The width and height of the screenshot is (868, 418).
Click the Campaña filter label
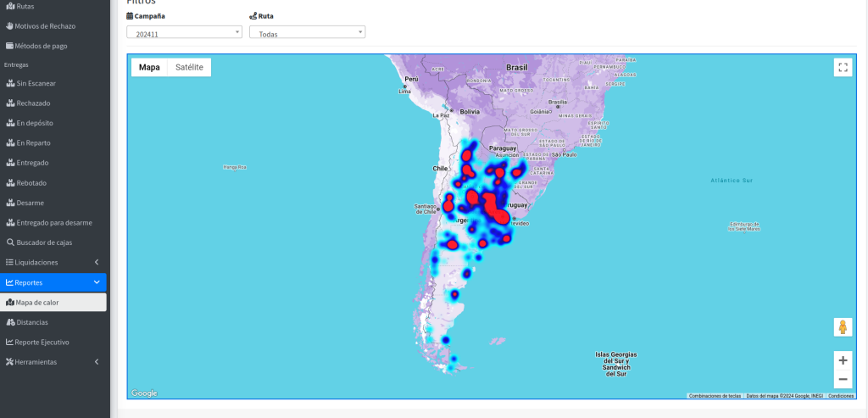[146, 16]
